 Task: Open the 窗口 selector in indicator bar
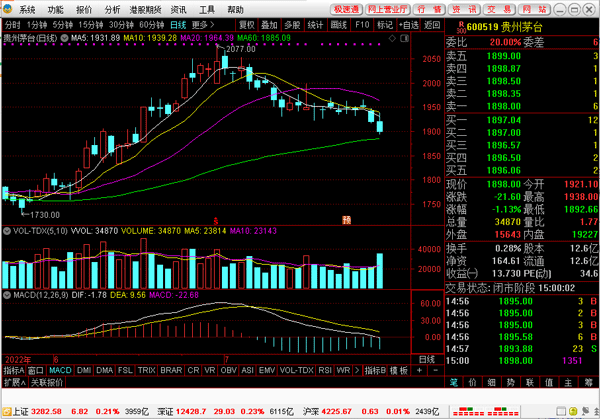pyautogui.click(x=36, y=370)
